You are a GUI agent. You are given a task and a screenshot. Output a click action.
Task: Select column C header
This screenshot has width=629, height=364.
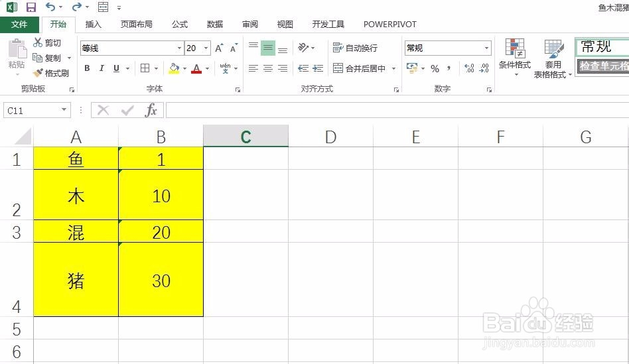coord(246,137)
